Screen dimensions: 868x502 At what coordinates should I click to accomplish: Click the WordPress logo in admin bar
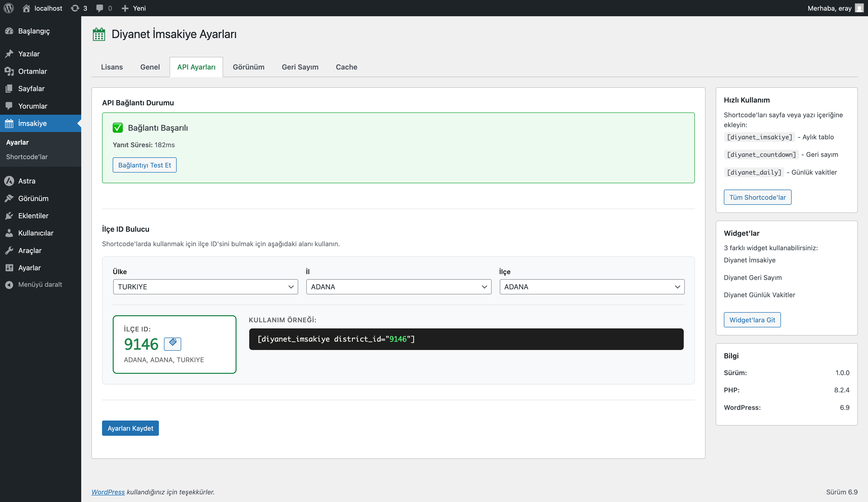(x=9, y=8)
